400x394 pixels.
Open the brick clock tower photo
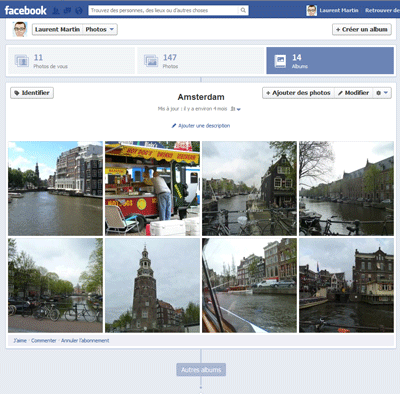tap(152, 285)
